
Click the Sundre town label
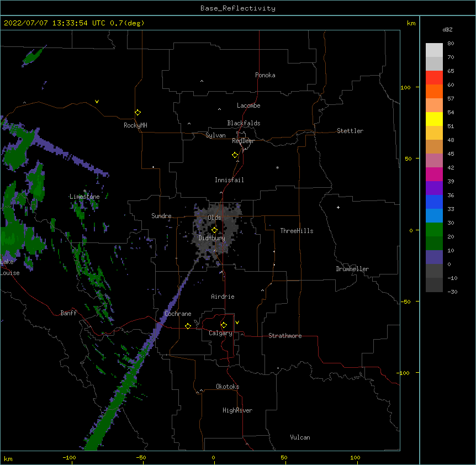point(161,216)
